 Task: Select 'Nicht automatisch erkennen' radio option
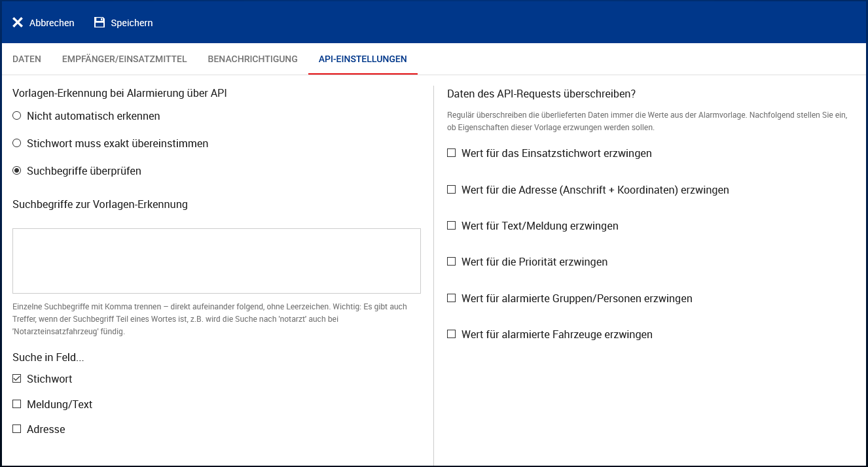(x=17, y=116)
